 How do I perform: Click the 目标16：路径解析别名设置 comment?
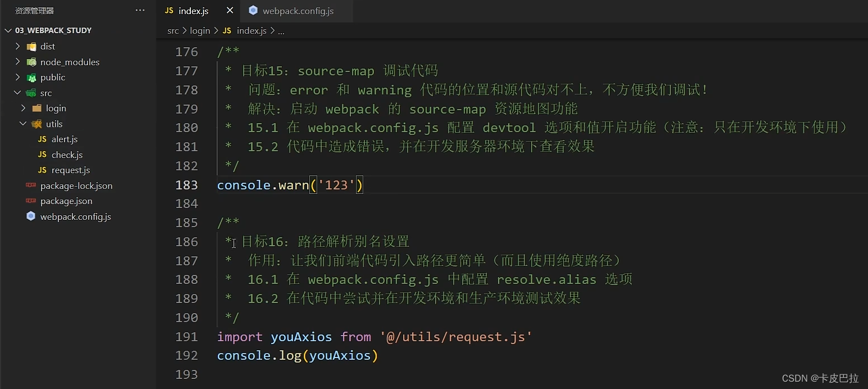tap(325, 242)
